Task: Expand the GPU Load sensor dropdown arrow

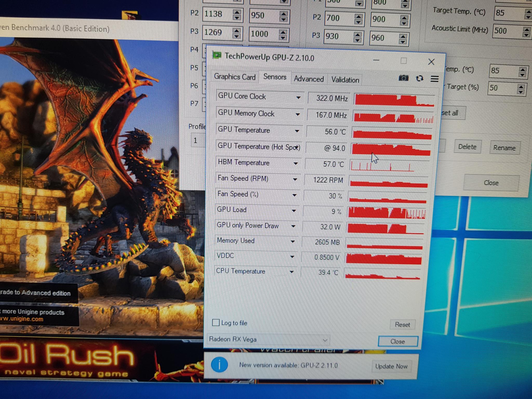Action: pos(294,211)
